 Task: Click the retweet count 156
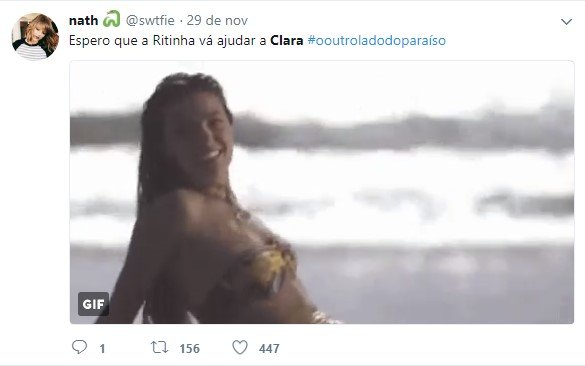coord(190,348)
